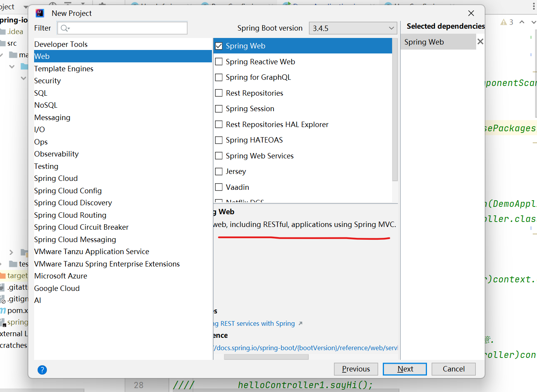Viewport: 537px width, 392px height.
Task: Click line number 28 in editor gutter
Action: click(139, 385)
